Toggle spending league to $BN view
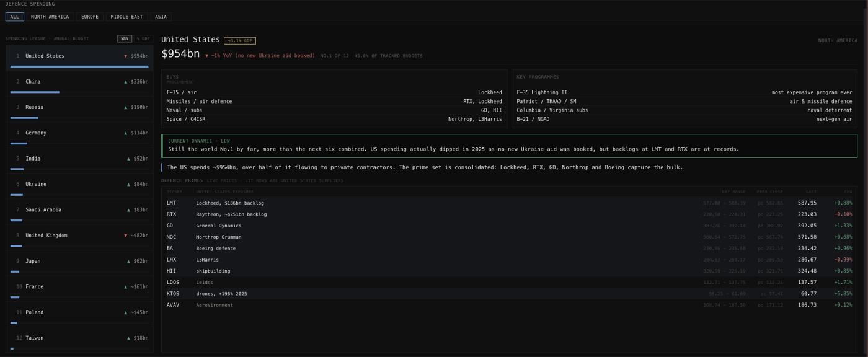The image size is (868, 357). tap(125, 38)
